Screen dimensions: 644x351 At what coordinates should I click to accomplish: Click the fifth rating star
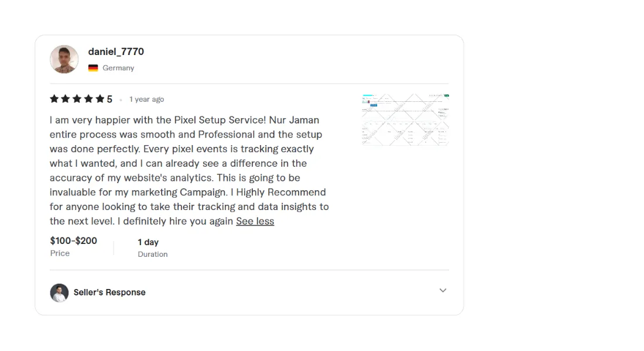(100, 99)
